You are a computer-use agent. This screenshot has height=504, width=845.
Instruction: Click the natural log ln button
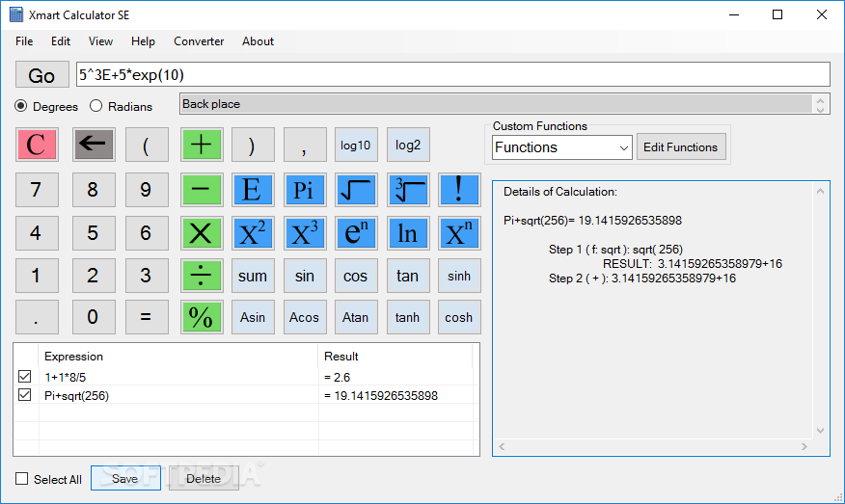click(x=408, y=233)
